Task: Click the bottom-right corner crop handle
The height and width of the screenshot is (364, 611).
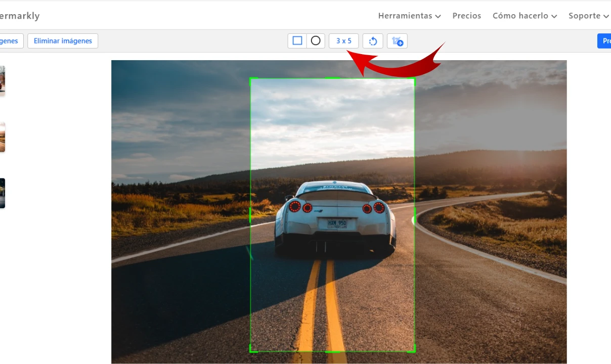Action: click(x=414, y=350)
